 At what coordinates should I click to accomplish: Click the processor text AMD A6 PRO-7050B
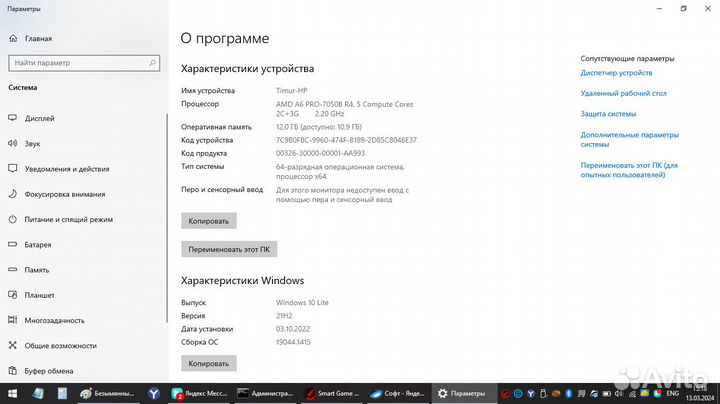tap(344, 109)
